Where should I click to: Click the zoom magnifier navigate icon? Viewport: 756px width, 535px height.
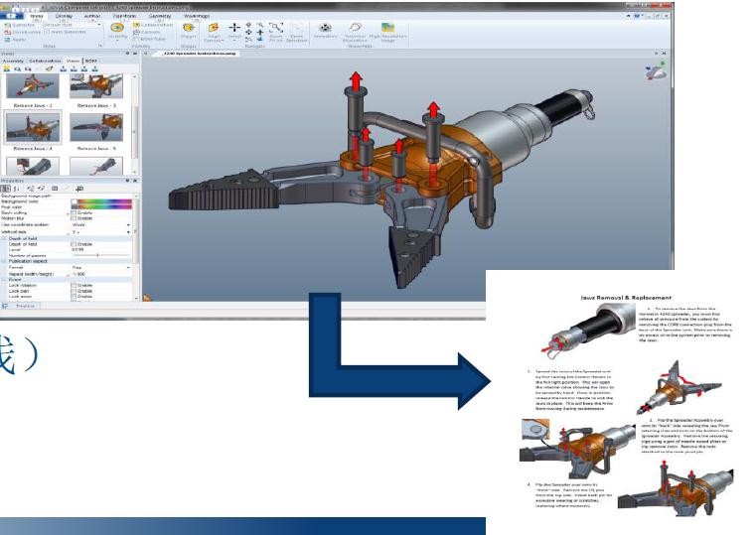click(x=260, y=25)
